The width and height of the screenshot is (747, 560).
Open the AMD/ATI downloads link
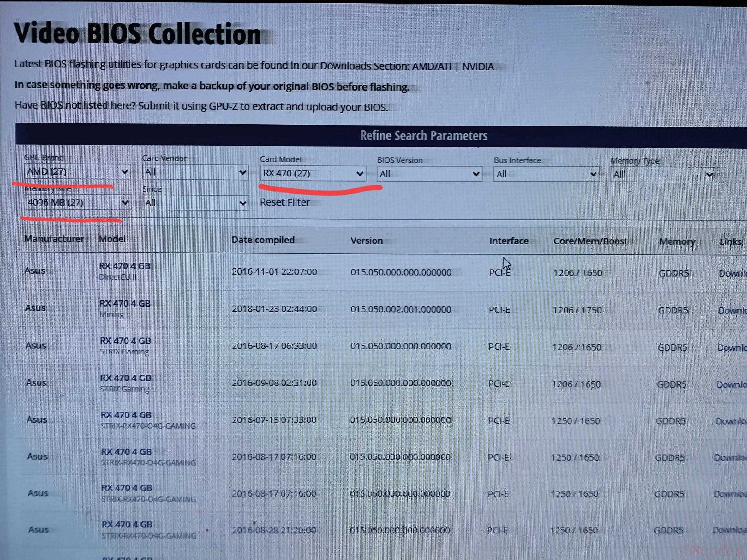point(431,66)
